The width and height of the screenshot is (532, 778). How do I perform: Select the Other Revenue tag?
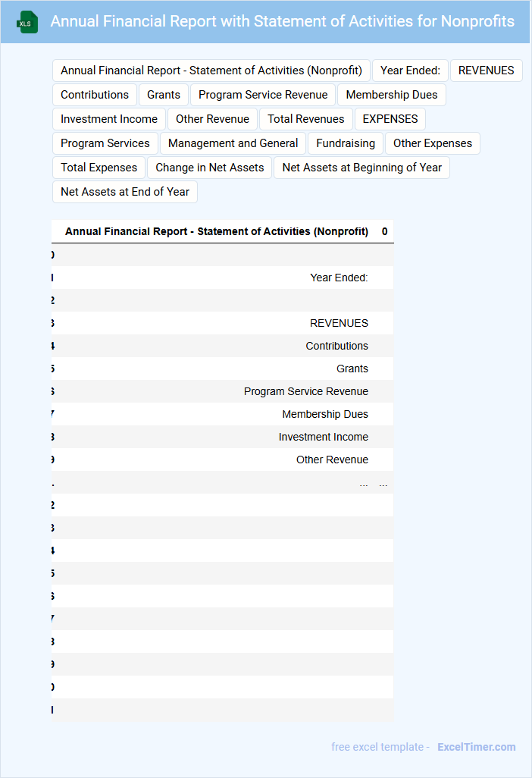click(213, 119)
